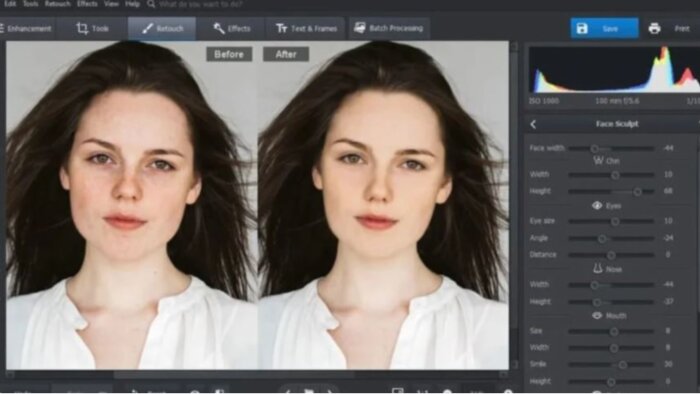Click the blue Save button
700x394 pixels.
point(604,29)
